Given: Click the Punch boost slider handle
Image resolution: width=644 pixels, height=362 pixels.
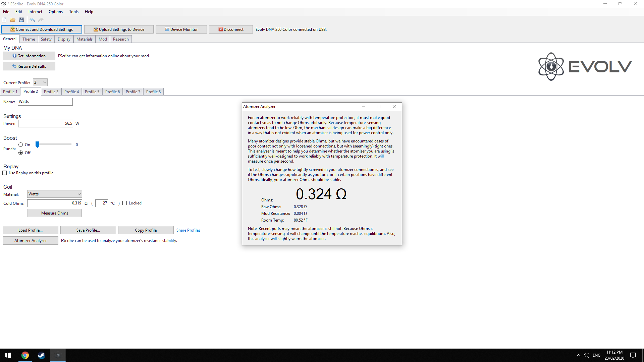Looking at the screenshot, I should (x=38, y=144).
